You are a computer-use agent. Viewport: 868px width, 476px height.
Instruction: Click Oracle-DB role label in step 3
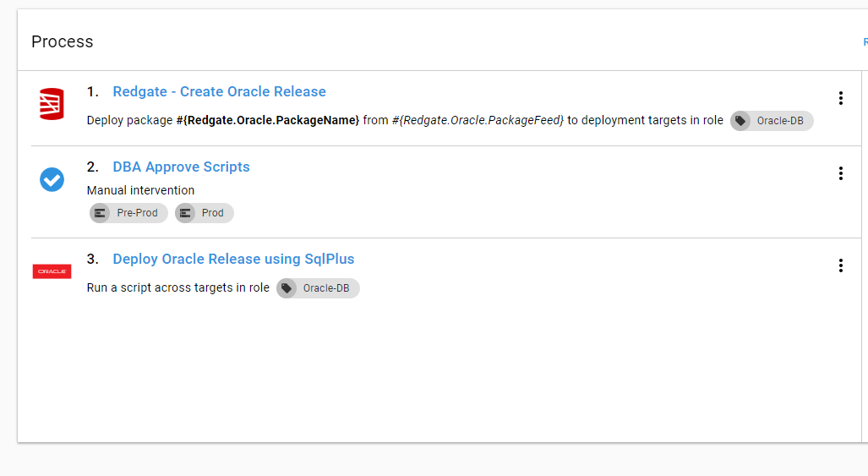[325, 288]
